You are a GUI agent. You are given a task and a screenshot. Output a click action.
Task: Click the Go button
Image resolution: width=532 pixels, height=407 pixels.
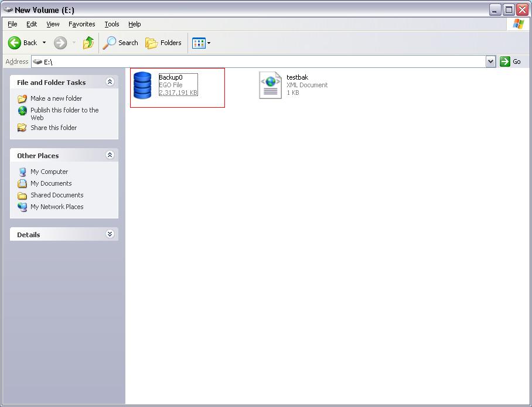coord(510,61)
